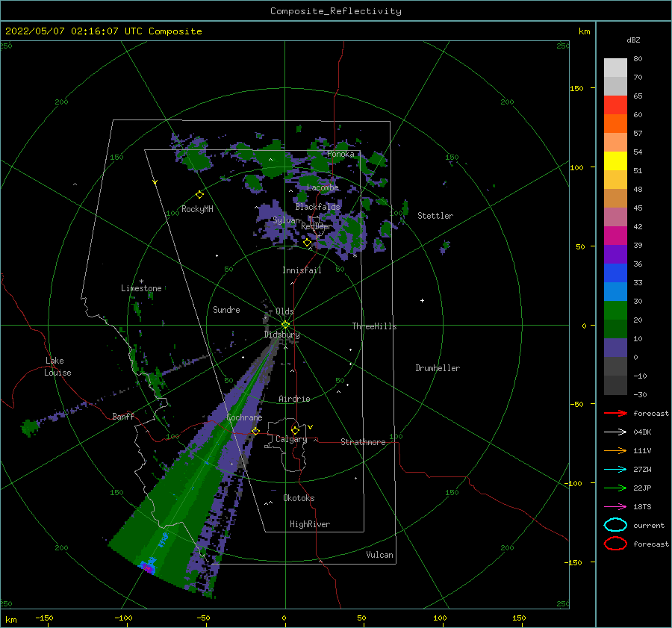672x628 pixels.
Task: Click the red forecast ellipse icon
Action: click(615, 544)
